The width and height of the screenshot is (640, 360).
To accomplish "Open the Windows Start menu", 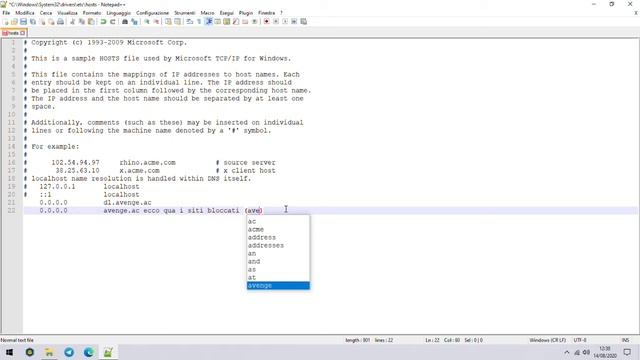I will tap(9, 352).
